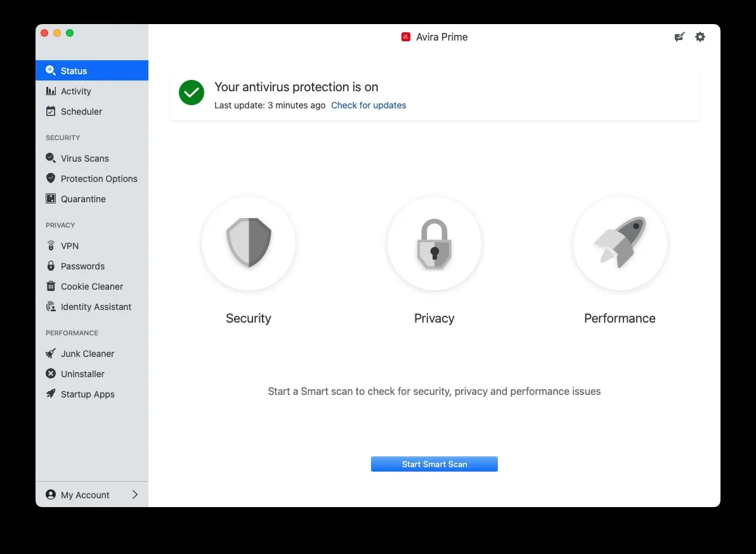This screenshot has width=756, height=554.
Task: Open Startup Apps settings
Action: coord(87,394)
